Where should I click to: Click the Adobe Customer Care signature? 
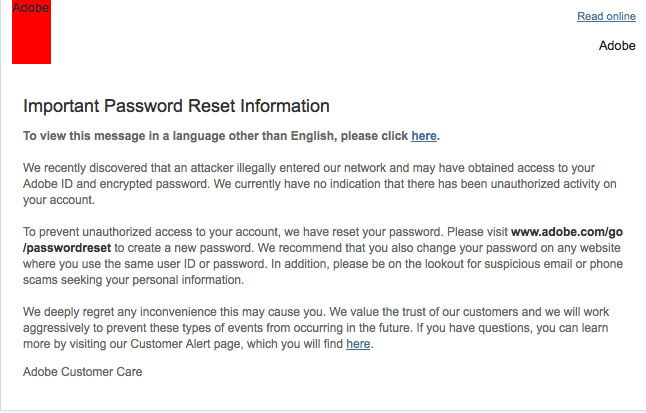pyautogui.click(x=82, y=372)
